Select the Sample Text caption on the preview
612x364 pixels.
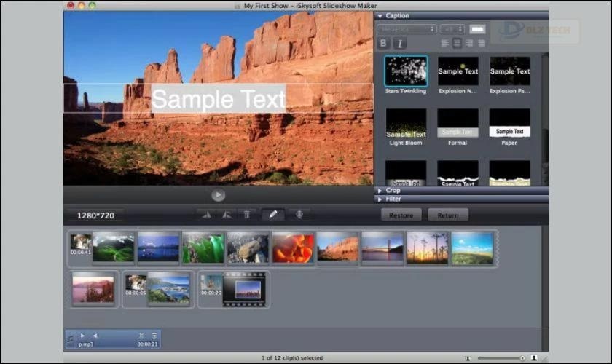coord(219,99)
